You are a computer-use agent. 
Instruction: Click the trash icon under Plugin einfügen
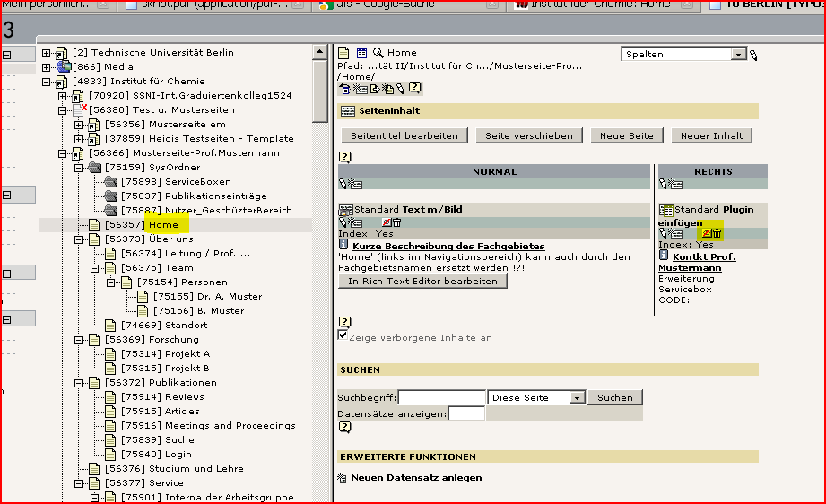[717, 234]
